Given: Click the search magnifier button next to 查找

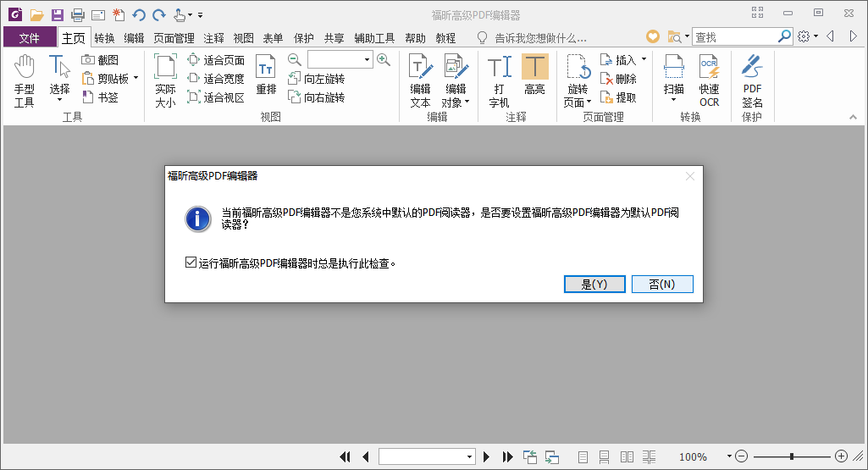Looking at the screenshot, I should (784, 36).
